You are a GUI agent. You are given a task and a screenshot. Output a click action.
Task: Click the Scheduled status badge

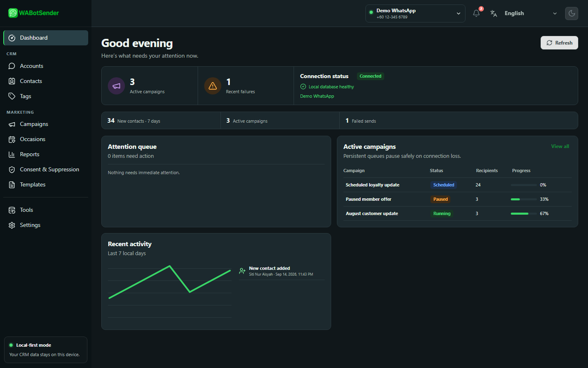[443, 185]
